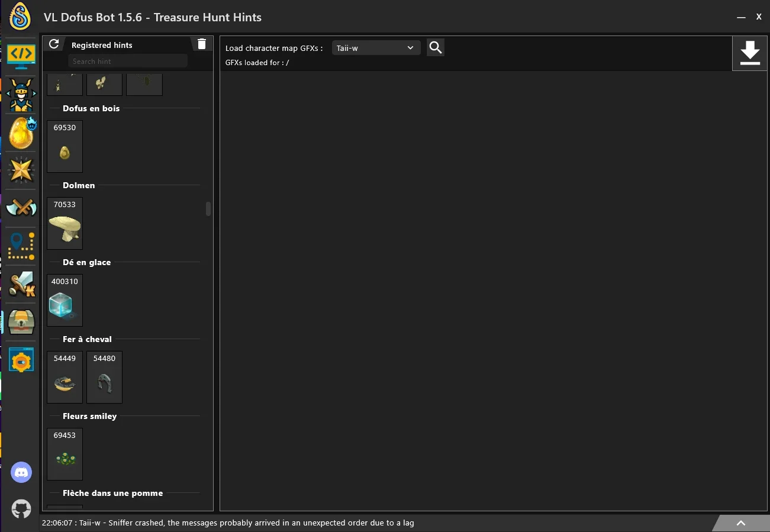Click the Fleurs smiley heading
This screenshot has height=532, width=770.
coord(90,416)
